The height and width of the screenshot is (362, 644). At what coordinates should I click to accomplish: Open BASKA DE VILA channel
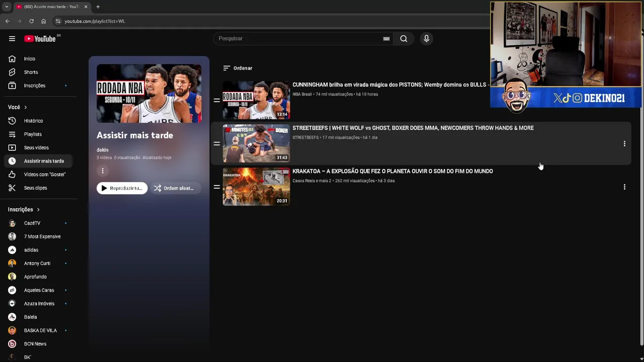coord(38,330)
